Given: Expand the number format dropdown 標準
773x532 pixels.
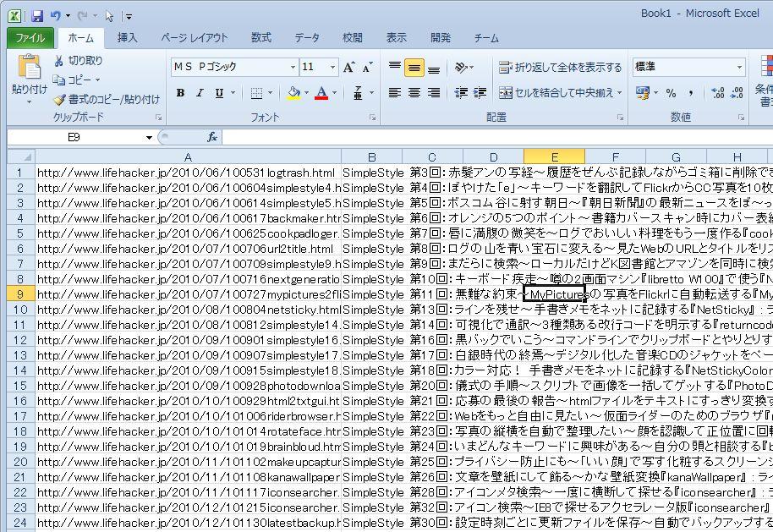Looking at the screenshot, I should pos(738,67).
